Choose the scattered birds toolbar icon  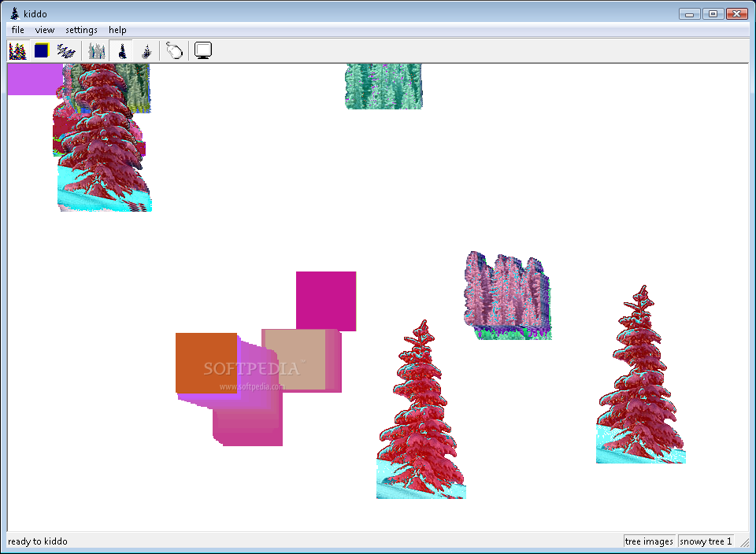(66, 50)
